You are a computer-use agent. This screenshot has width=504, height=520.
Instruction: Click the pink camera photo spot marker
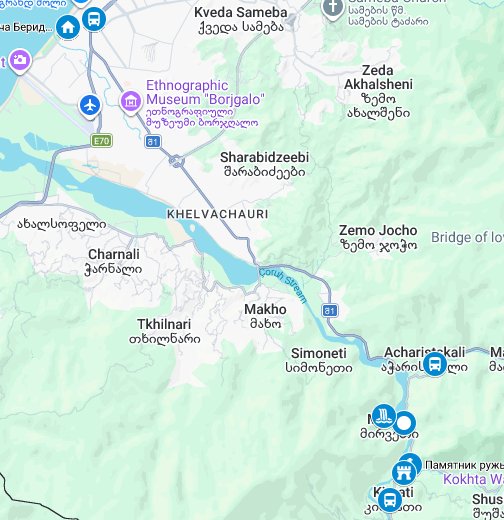(x=20, y=61)
